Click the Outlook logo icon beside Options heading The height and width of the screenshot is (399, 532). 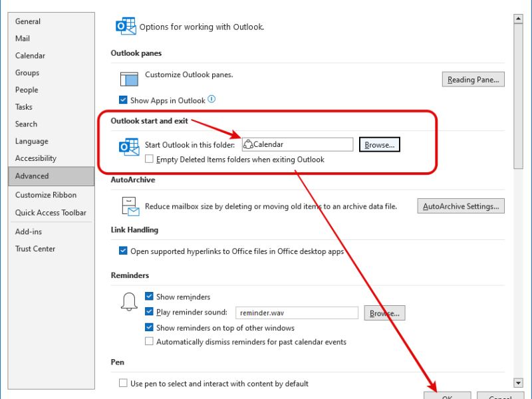pos(126,26)
